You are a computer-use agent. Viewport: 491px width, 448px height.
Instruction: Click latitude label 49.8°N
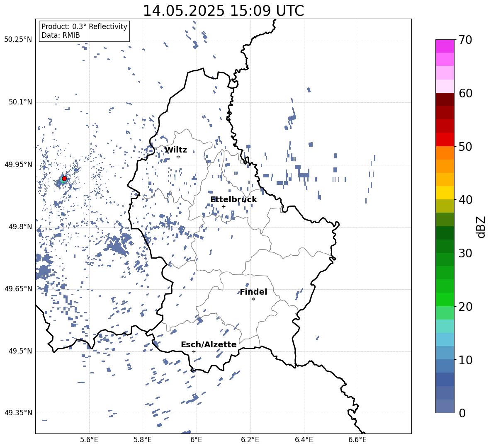(x=20, y=227)
